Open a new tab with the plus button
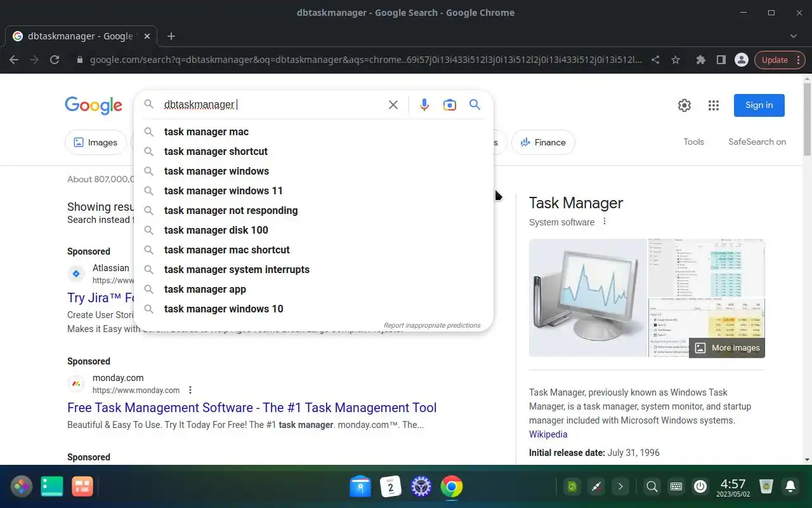The image size is (812, 508). pos(171,36)
